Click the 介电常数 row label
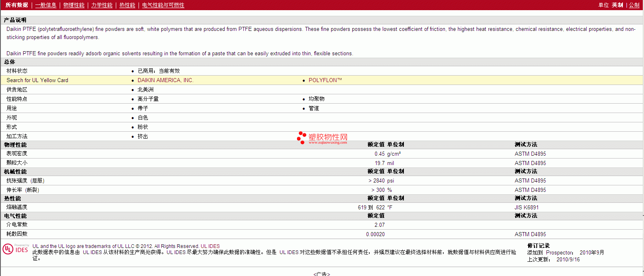This screenshot has width=644, height=276. (17, 224)
